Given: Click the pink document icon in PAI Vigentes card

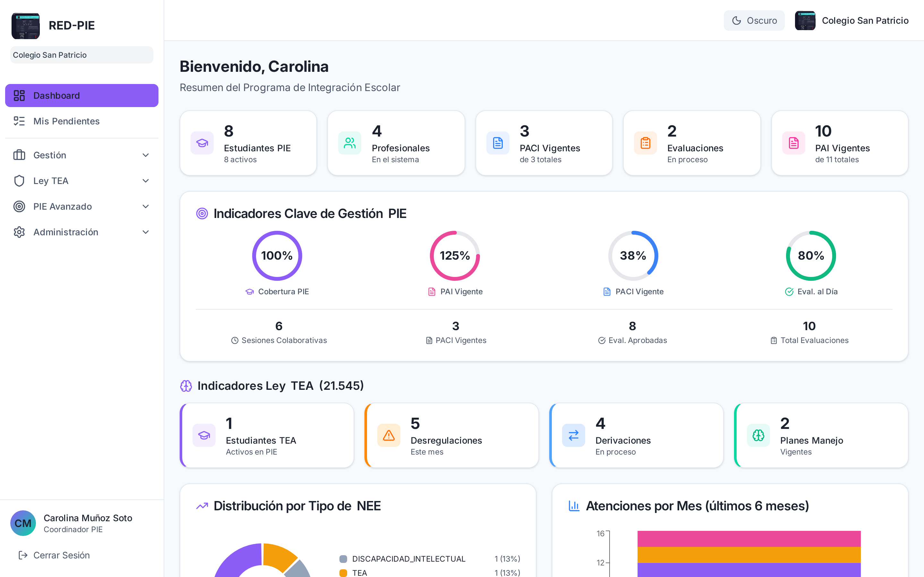Looking at the screenshot, I should [794, 143].
